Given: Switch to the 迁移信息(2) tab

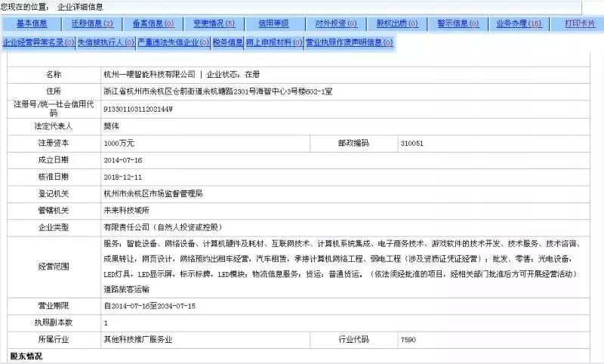Looking at the screenshot, I should pyautogui.click(x=92, y=23).
